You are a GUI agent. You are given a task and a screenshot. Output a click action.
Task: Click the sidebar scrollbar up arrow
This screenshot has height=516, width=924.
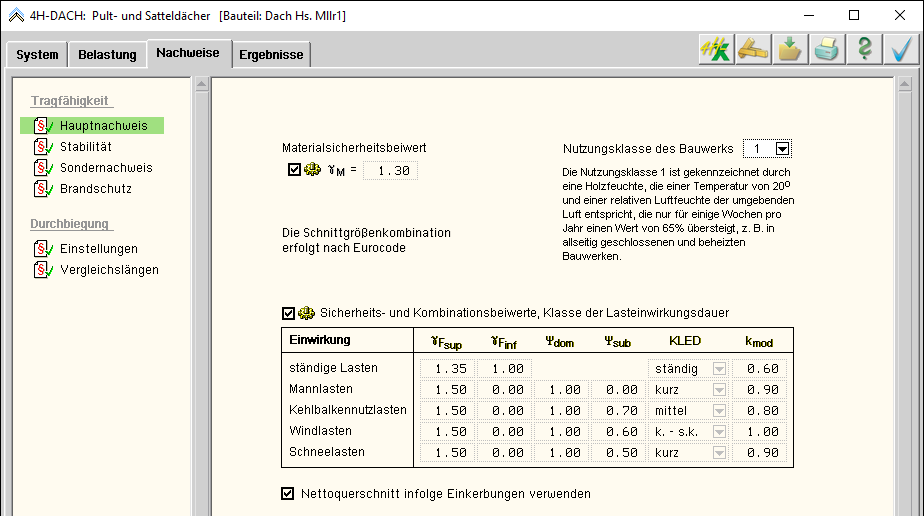click(201, 84)
